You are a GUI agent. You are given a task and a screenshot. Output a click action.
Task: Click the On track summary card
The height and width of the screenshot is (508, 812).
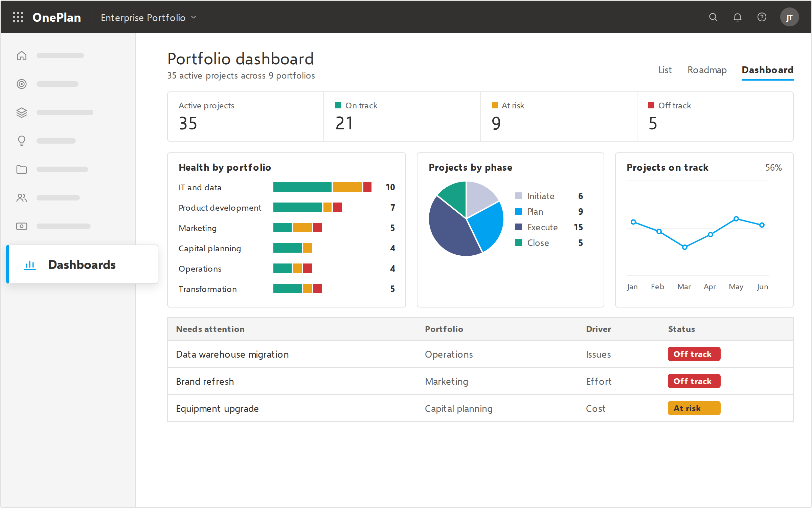[x=402, y=117]
